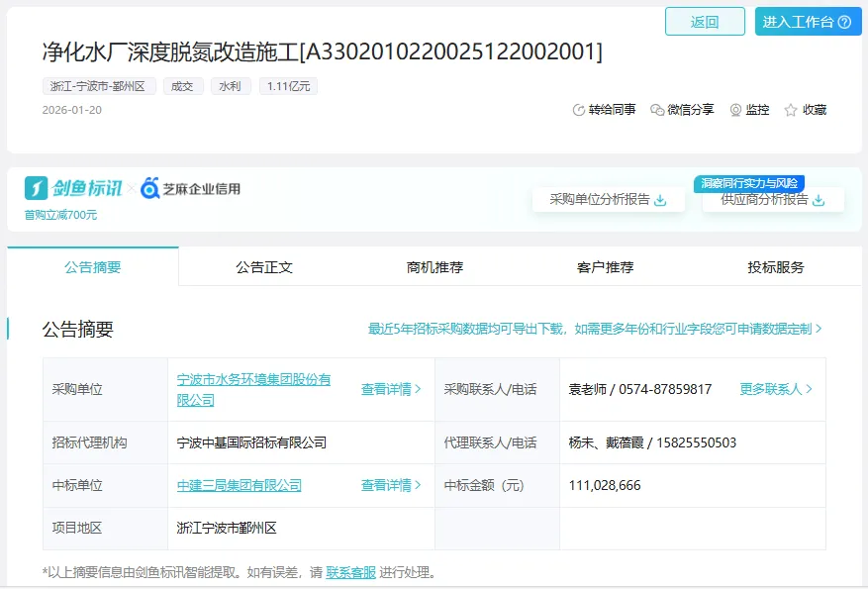Open the 商机推荐 tab
Screen dimensions: 868x589
point(434,267)
